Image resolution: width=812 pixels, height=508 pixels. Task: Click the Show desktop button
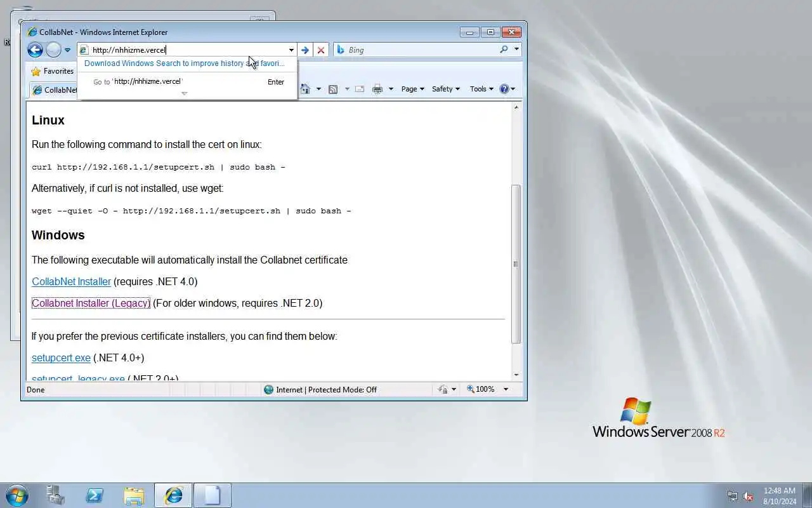[x=807, y=495]
